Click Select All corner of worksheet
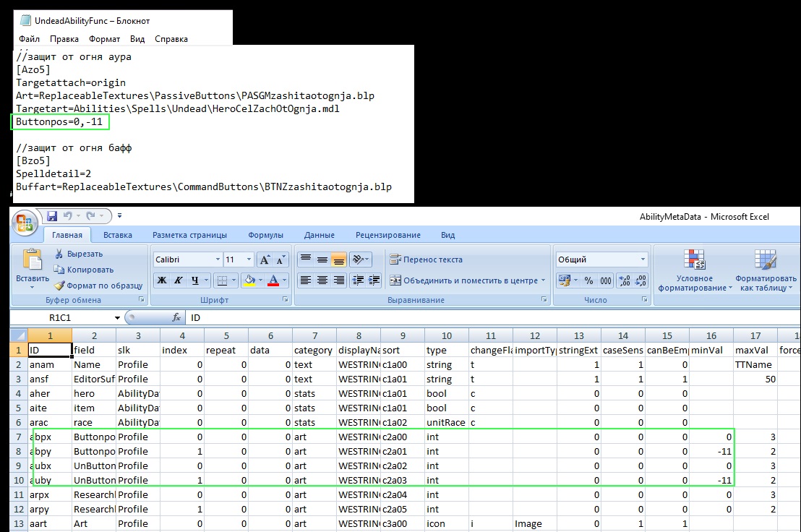This screenshot has height=532, width=801. point(19,335)
